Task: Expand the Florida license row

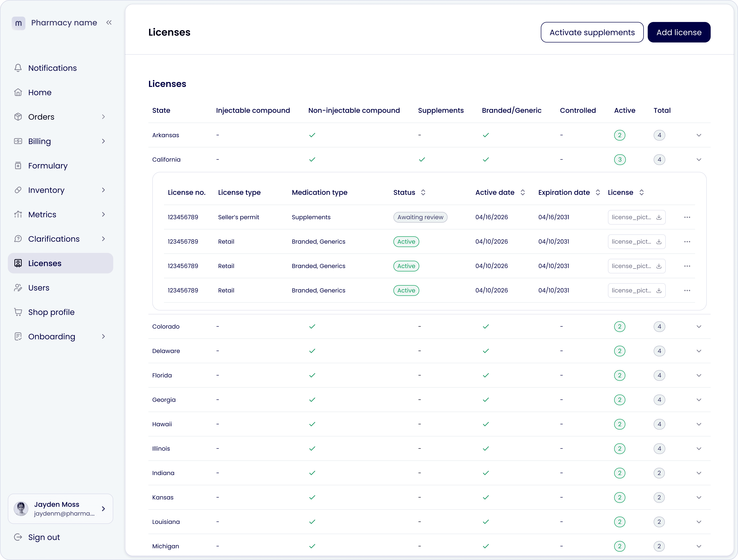Action: (699, 375)
